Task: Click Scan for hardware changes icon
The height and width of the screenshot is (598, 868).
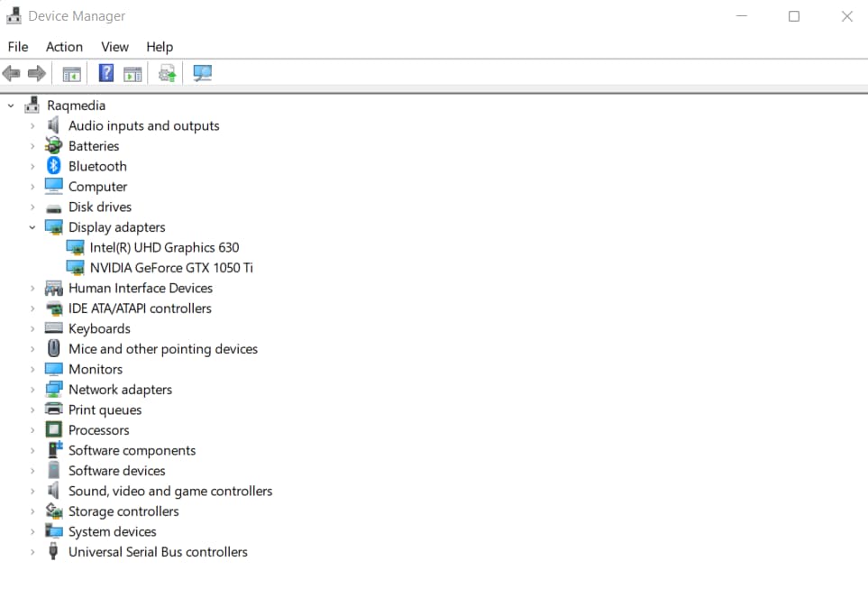Action: tap(203, 74)
